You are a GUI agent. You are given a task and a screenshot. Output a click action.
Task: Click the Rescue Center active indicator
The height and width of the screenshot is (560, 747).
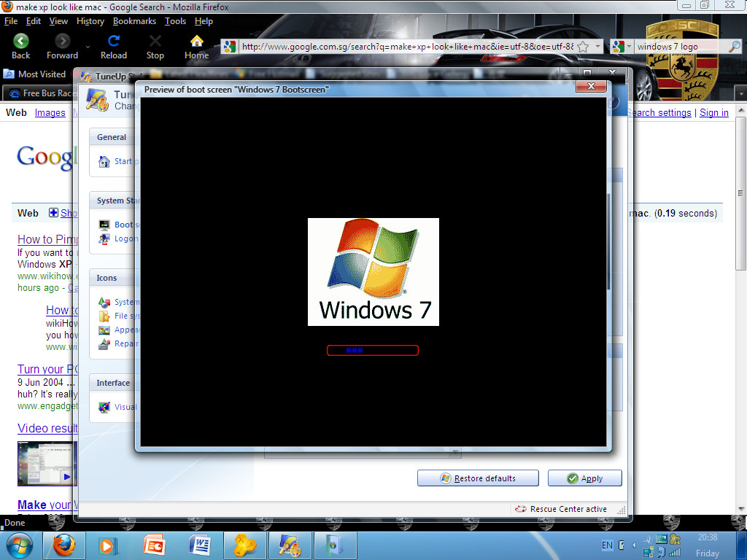click(562, 509)
